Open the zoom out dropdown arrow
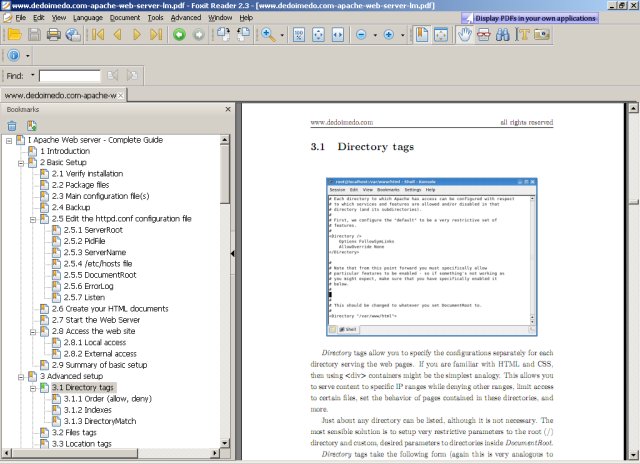 [x=375, y=35]
